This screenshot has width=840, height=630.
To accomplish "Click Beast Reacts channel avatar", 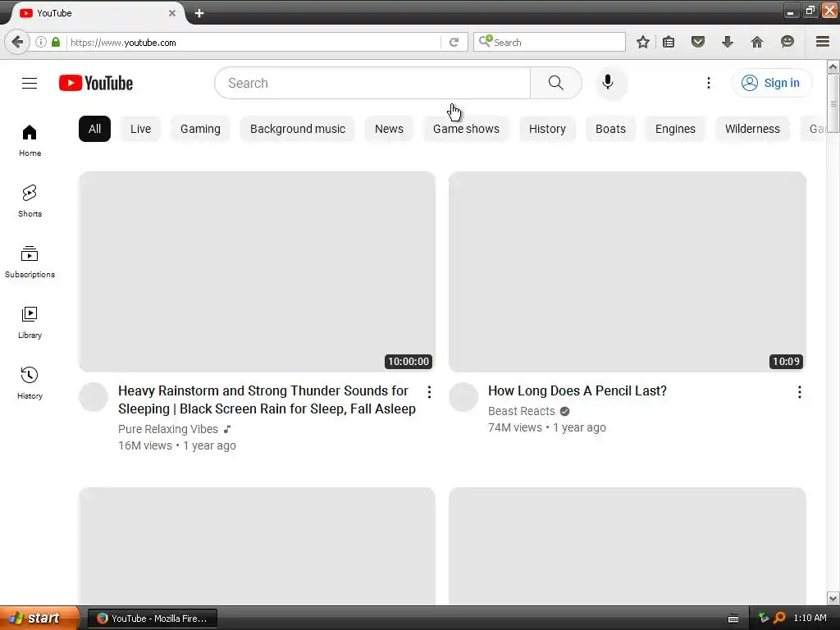I will [463, 397].
